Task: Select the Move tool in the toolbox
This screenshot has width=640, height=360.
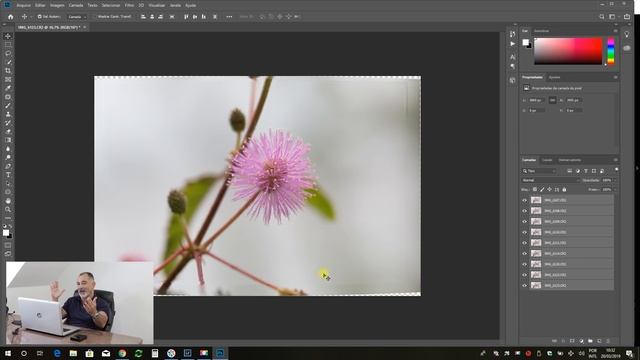Action: [8, 36]
